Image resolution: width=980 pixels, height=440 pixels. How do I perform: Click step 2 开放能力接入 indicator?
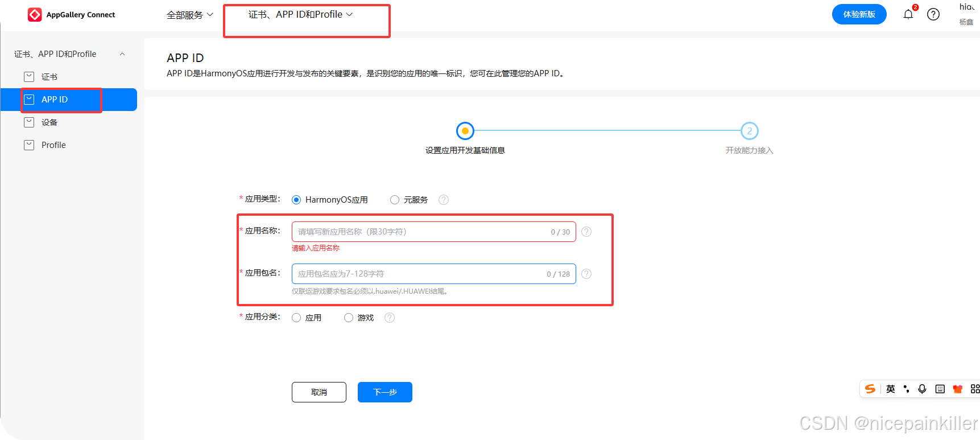pos(750,131)
